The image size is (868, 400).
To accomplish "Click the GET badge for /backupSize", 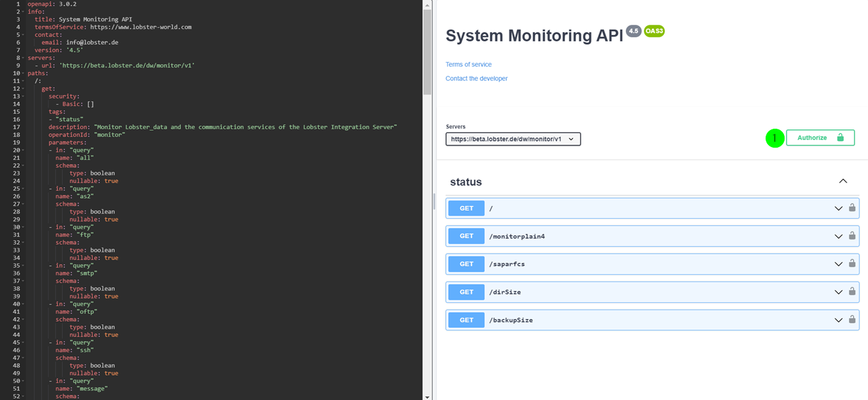I will click(467, 320).
